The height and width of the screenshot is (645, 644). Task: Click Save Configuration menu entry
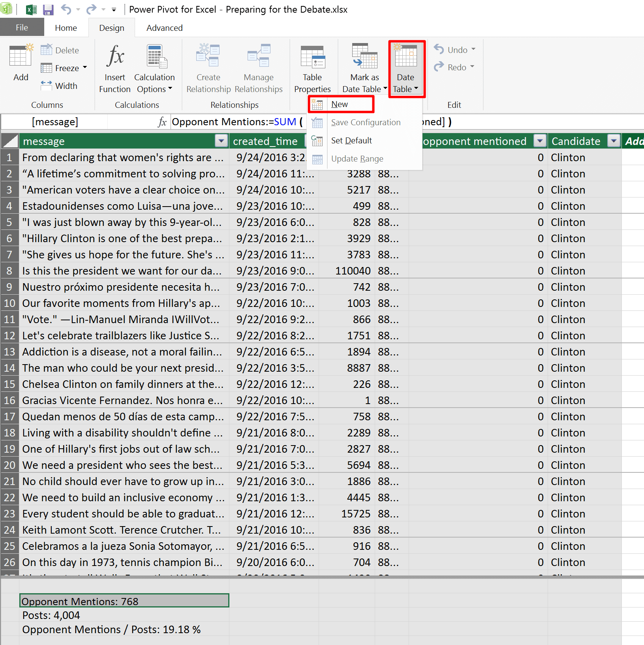(365, 122)
